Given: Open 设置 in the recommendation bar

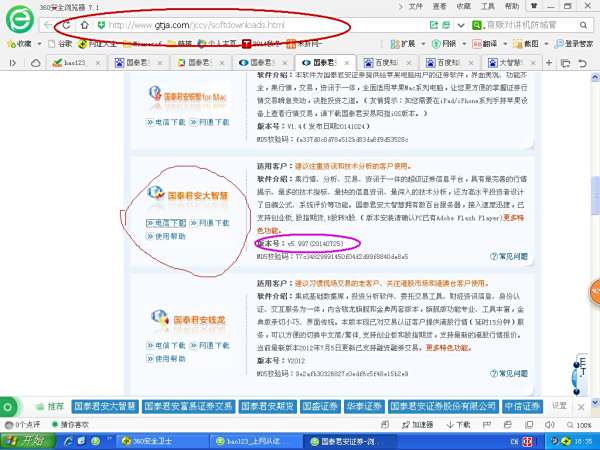Looking at the screenshot, I should pyautogui.click(x=559, y=406).
